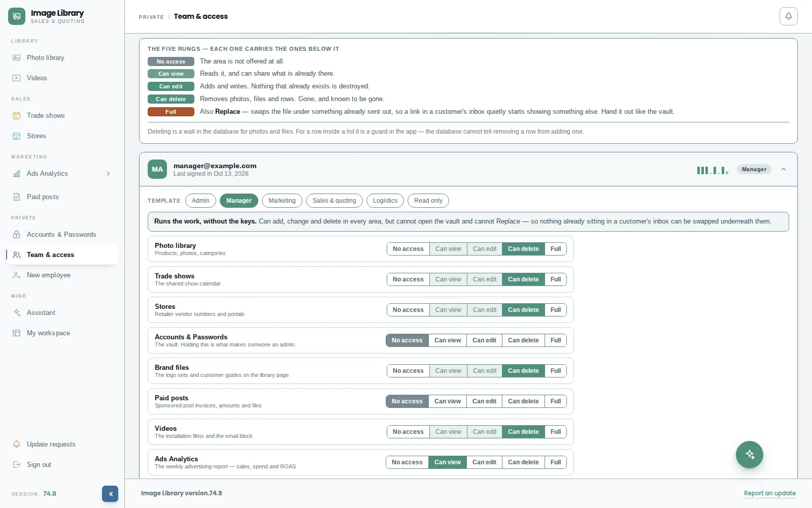The height and width of the screenshot is (508, 812).
Task: Select the Logistics template pill
Action: click(385, 201)
